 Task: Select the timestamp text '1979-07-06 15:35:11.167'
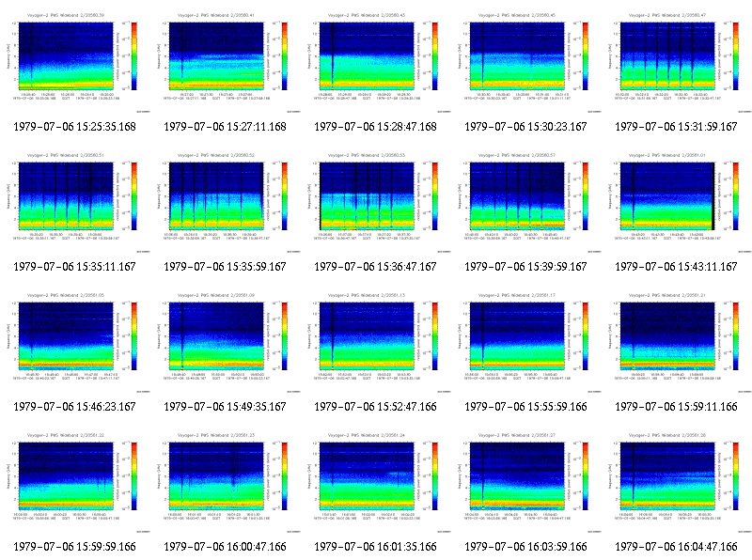(75, 267)
